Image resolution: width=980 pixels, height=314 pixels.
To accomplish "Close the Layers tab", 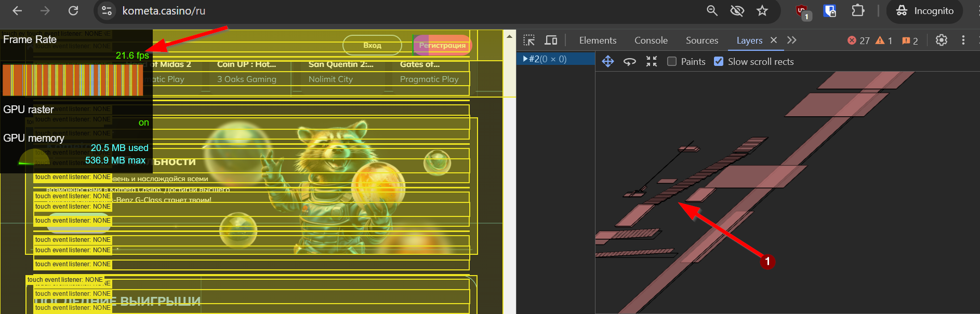I will tap(774, 40).
